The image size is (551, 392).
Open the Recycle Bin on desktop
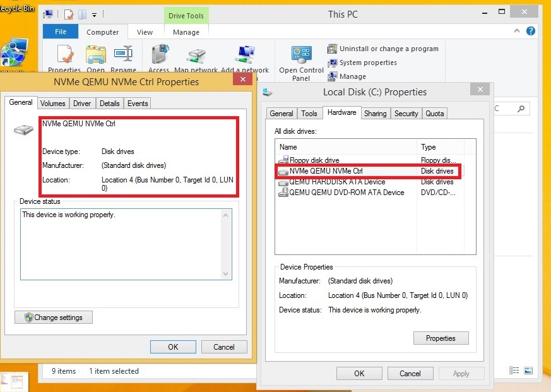click(17, 8)
